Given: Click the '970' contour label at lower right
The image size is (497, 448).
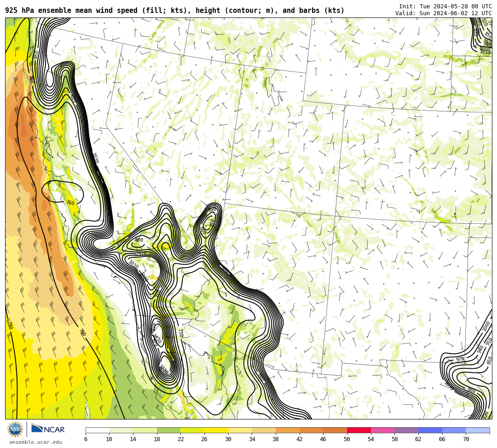Looking at the screenshot, I should pyautogui.click(x=460, y=359).
